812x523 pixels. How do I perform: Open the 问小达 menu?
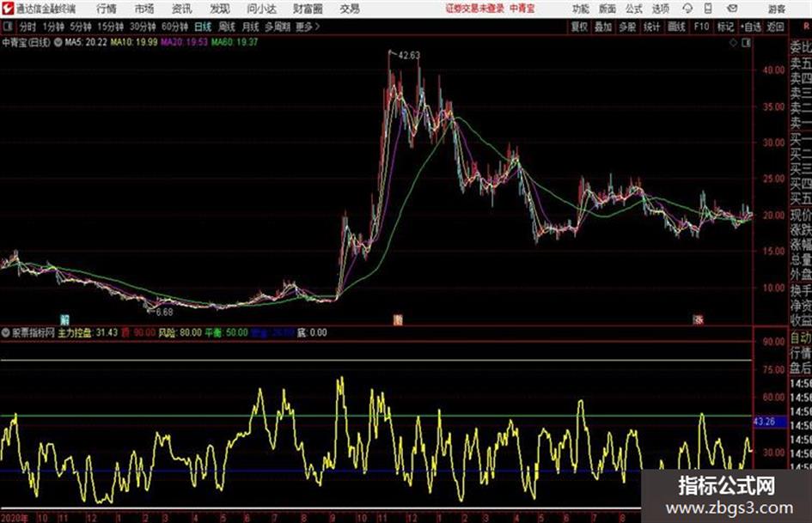click(x=261, y=9)
